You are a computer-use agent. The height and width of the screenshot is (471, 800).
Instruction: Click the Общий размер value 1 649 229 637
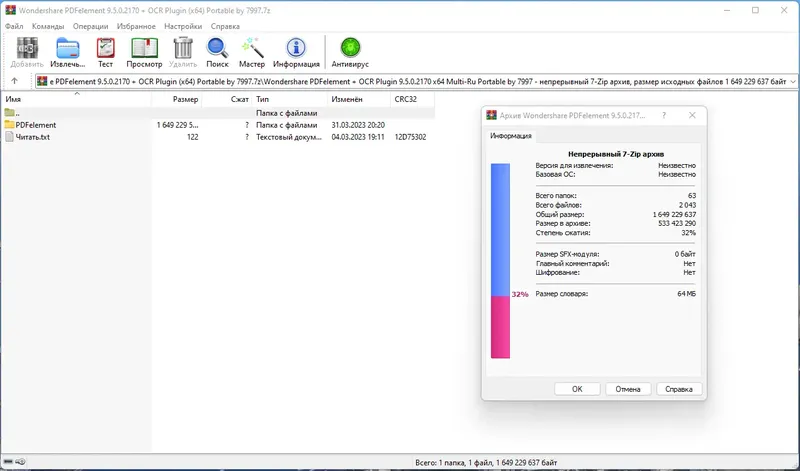coord(674,214)
